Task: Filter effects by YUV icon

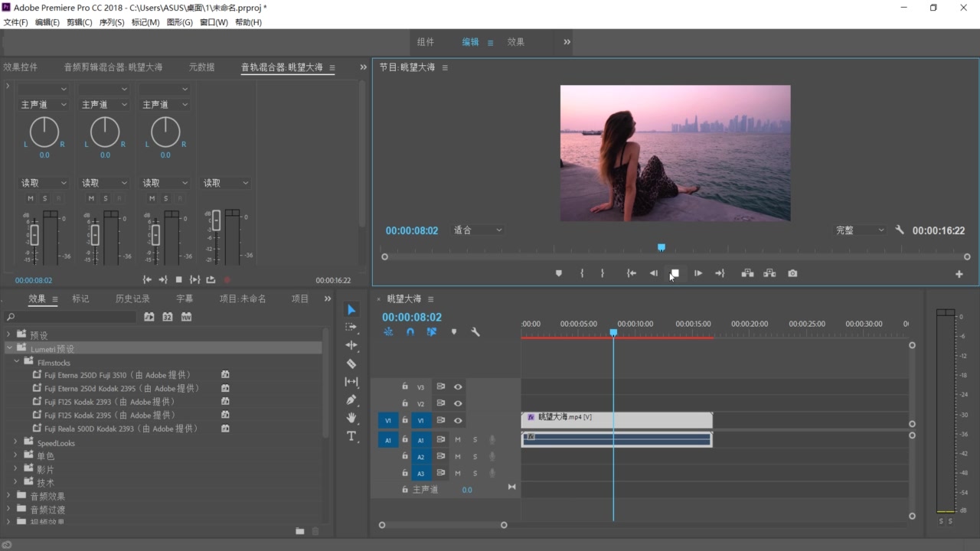Action: tap(186, 317)
